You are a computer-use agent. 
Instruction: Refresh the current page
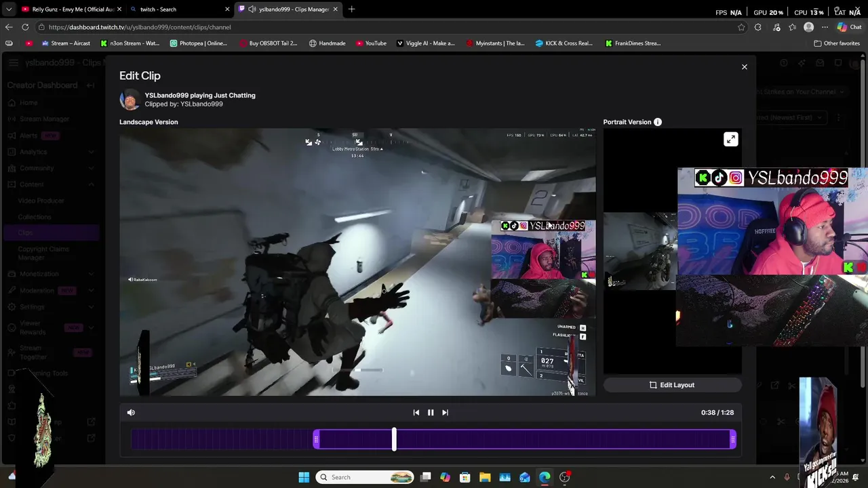[25, 27]
